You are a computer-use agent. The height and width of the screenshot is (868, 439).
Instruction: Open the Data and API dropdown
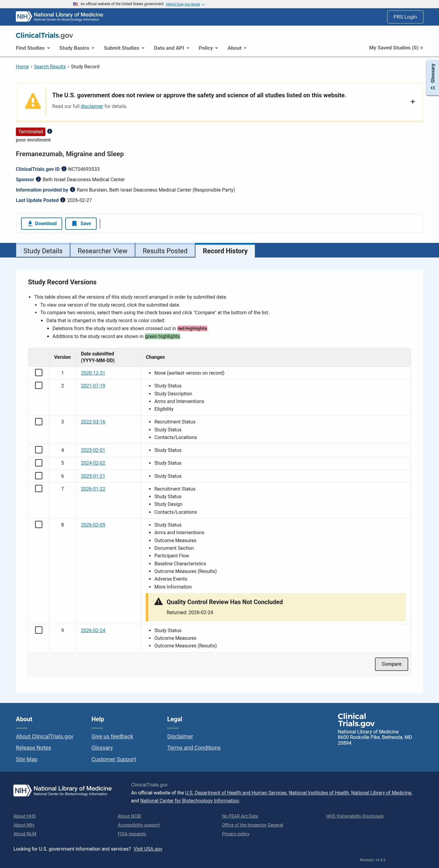[171, 48]
